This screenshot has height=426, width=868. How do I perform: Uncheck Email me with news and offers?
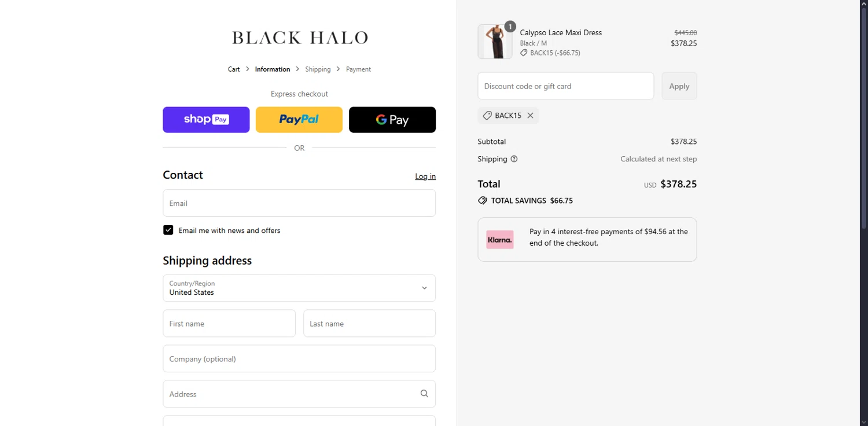click(x=168, y=230)
